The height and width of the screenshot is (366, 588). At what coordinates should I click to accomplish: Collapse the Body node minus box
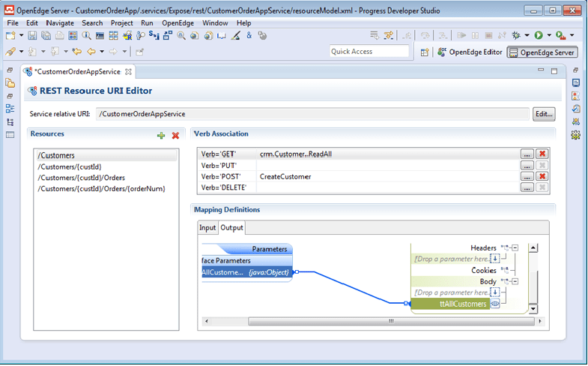pyautogui.click(x=515, y=281)
